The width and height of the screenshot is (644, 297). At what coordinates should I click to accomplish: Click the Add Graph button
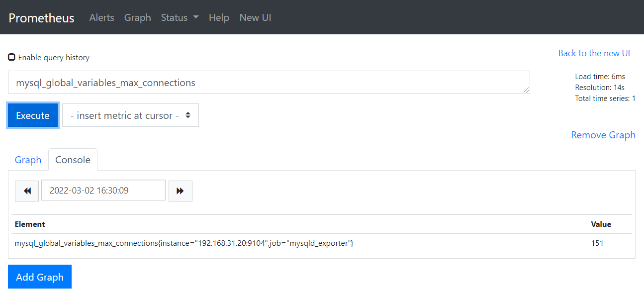click(x=40, y=277)
